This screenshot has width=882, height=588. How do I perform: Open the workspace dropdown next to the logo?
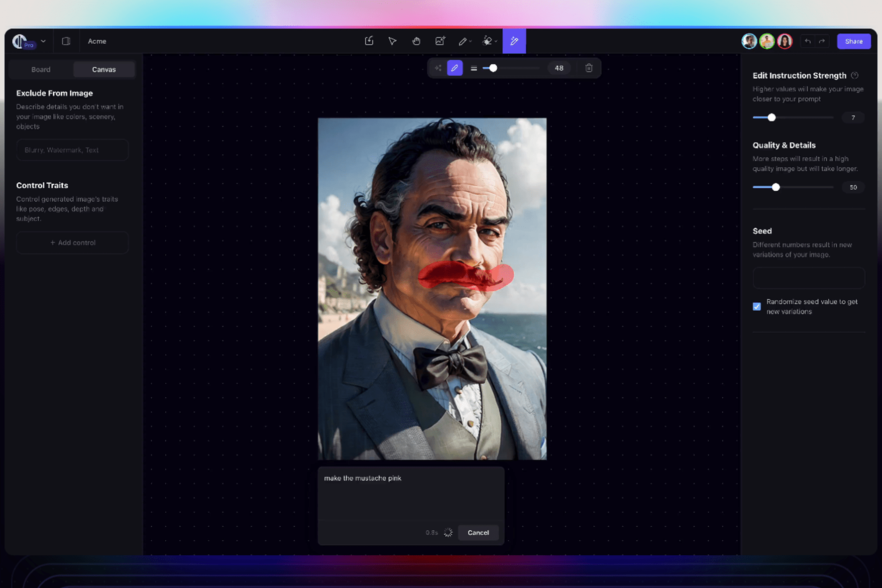[44, 41]
